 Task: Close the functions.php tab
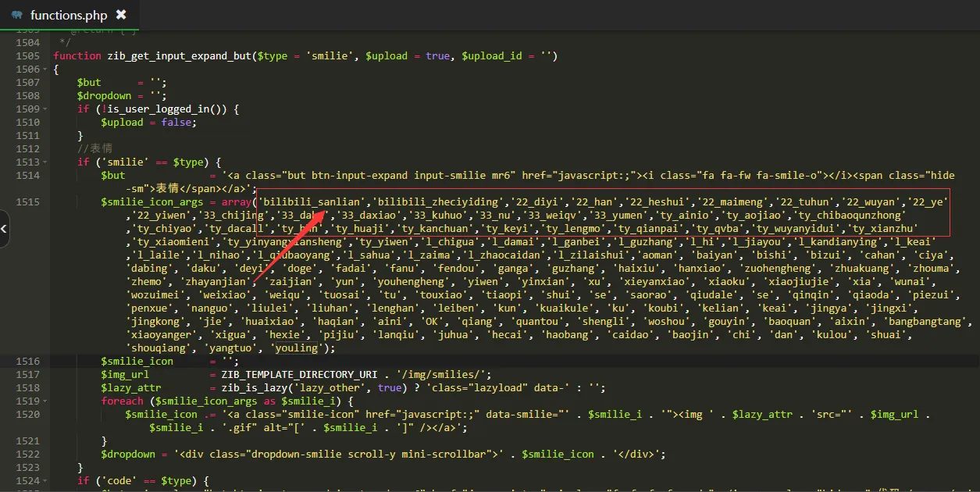tap(120, 15)
